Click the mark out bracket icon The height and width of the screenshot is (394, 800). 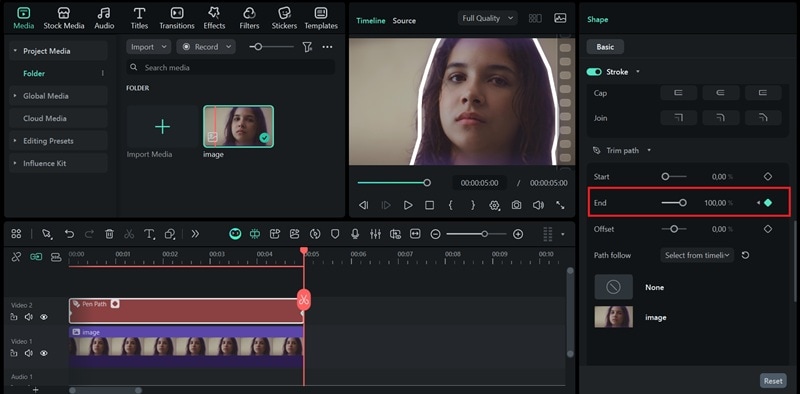coord(473,205)
